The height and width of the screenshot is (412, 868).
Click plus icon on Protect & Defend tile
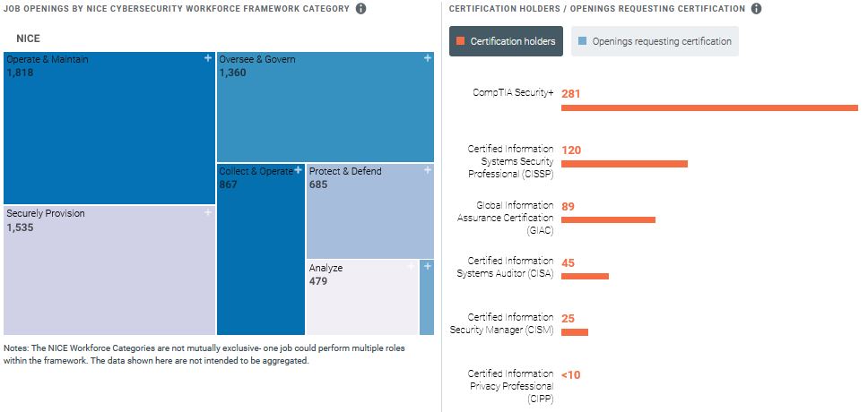coord(428,169)
